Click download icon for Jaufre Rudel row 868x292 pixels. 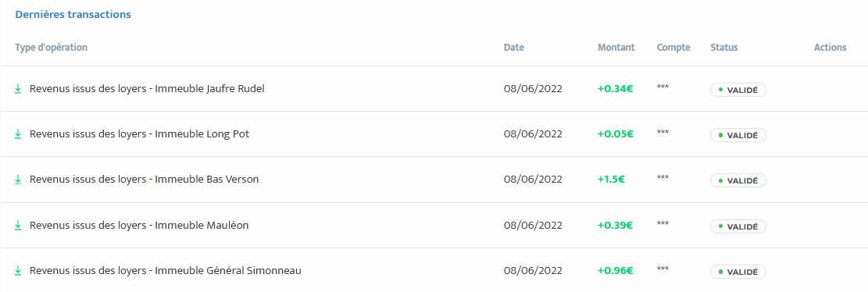click(18, 88)
